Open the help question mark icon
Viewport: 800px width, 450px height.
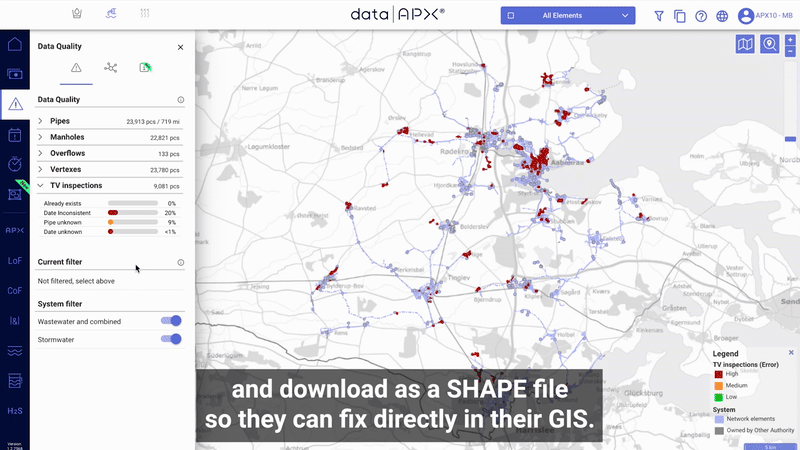(x=701, y=16)
